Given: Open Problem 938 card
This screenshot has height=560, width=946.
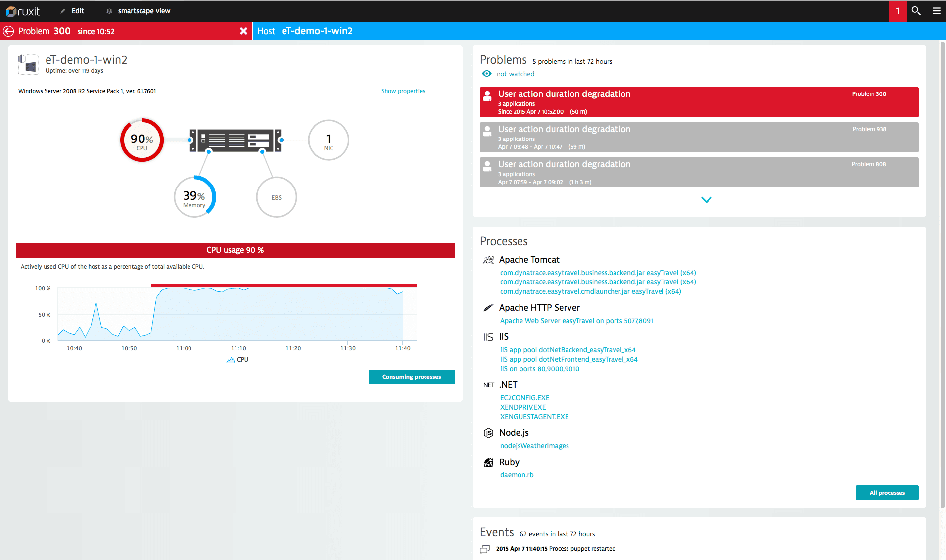Looking at the screenshot, I should coord(699,138).
